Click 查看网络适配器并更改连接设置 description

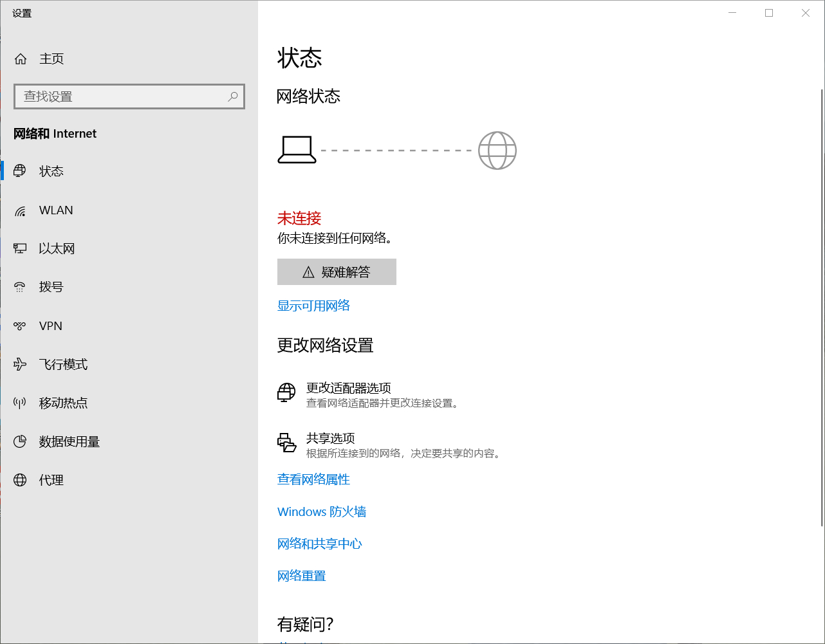382,403
